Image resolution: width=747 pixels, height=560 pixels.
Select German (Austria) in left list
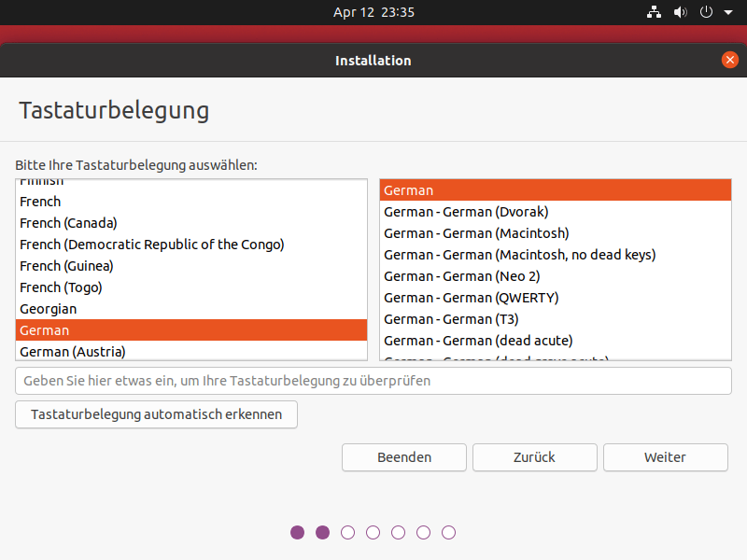click(72, 352)
